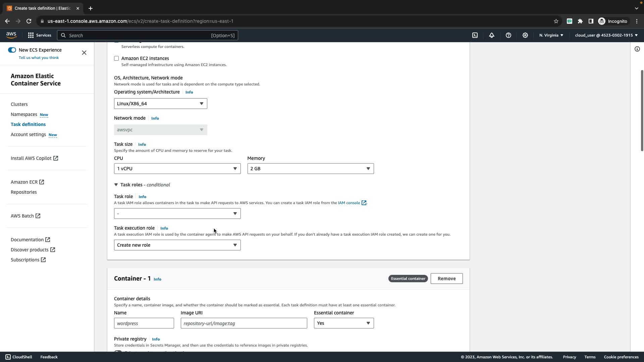Click the container Image URI field
The width and height of the screenshot is (644, 362).
point(244,323)
